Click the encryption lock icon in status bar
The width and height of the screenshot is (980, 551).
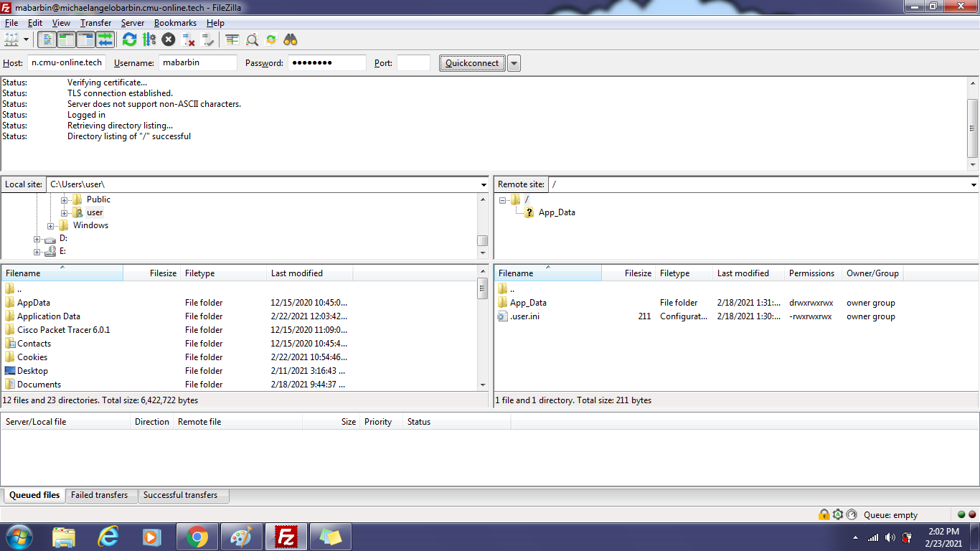824,514
